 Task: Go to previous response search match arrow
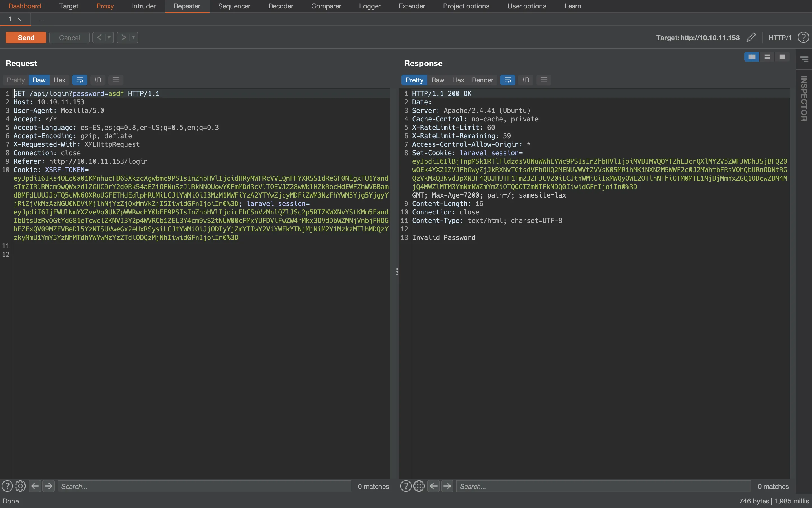coord(434,486)
